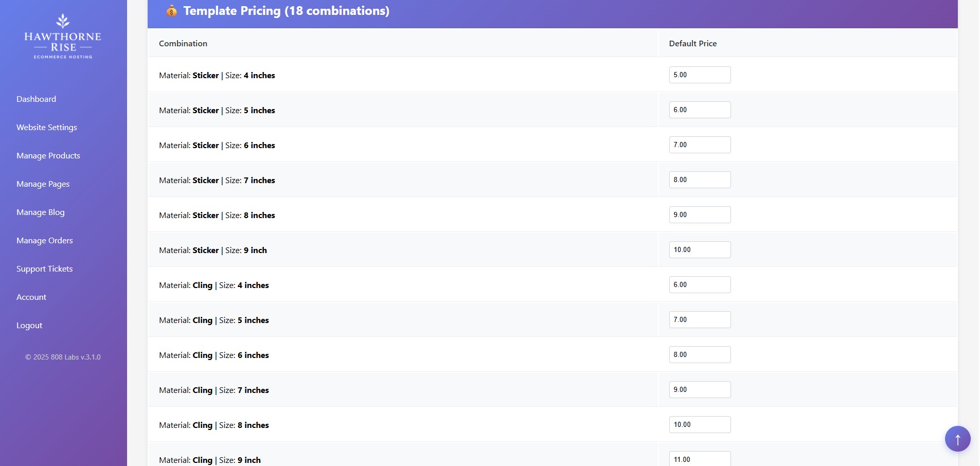The image size is (980, 466).
Task: Go to Manage Blog
Action: coord(40,212)
